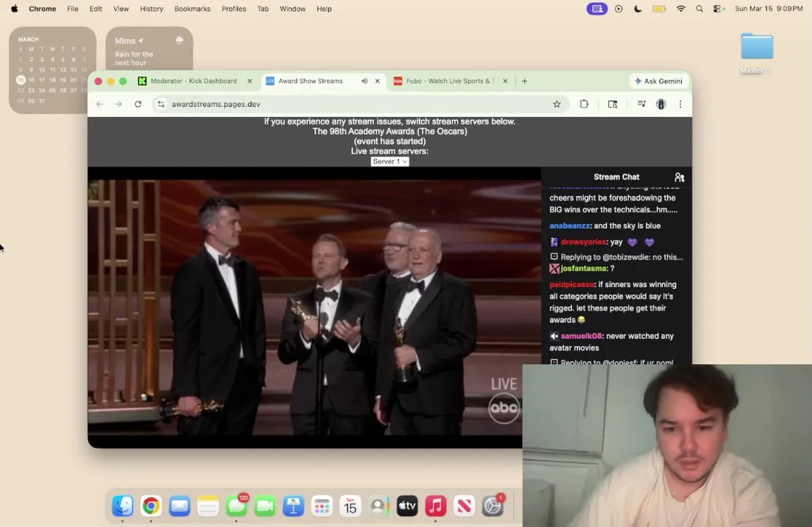This screenshot has width=812, height=527.
Task: Click username anabeanzz in chat
Action: [x=570, y=225]
